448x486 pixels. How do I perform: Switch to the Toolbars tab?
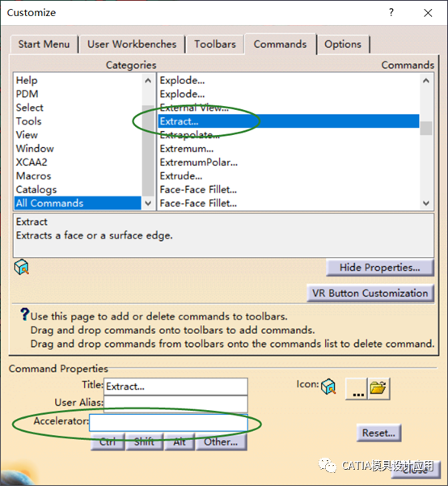coord(215,44)
